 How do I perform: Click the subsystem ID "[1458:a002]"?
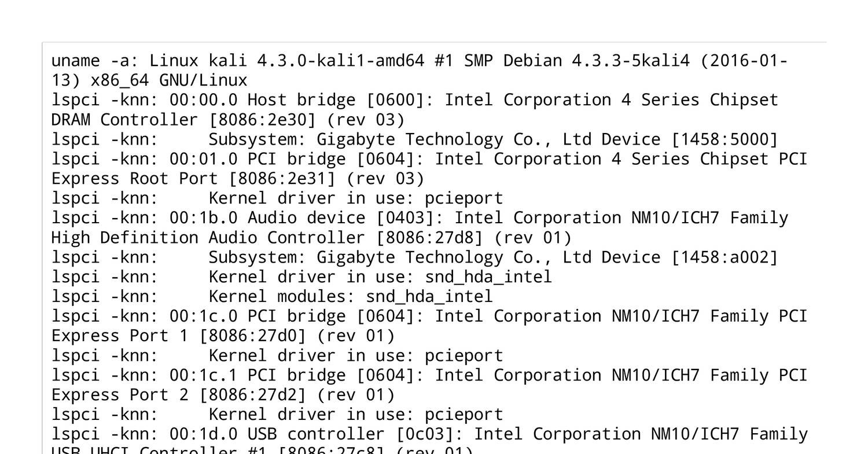(724, 257)
